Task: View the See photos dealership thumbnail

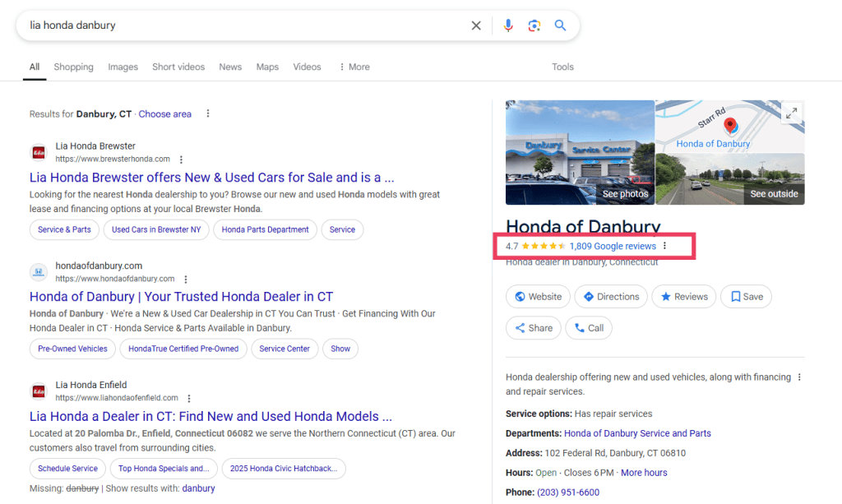Action: tap(580, 152)
